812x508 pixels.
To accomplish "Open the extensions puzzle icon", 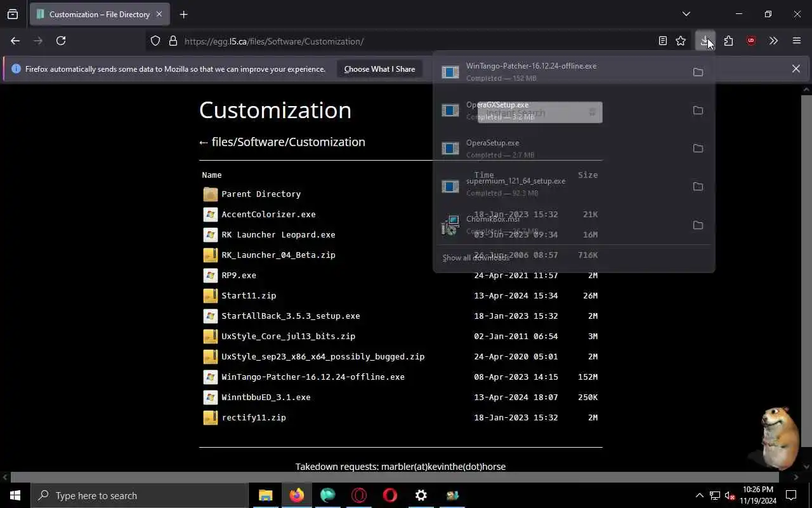I will click(x=728, y=41).
